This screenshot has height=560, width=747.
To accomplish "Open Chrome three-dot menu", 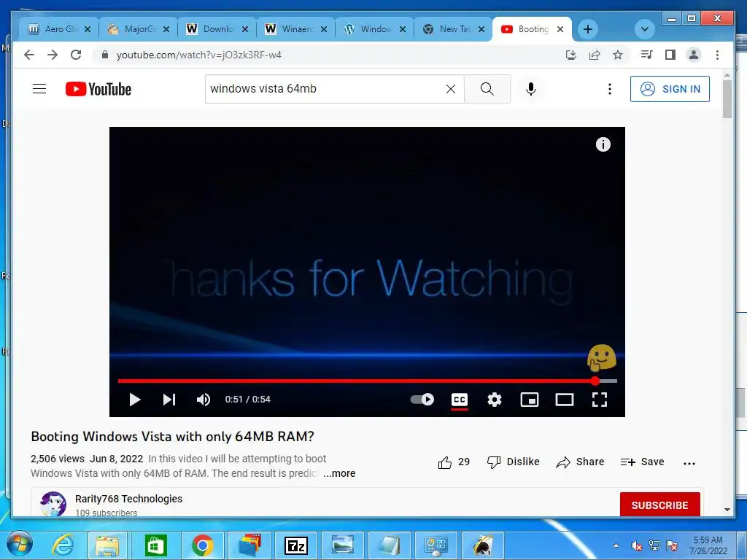I will [x=718, y=55].
